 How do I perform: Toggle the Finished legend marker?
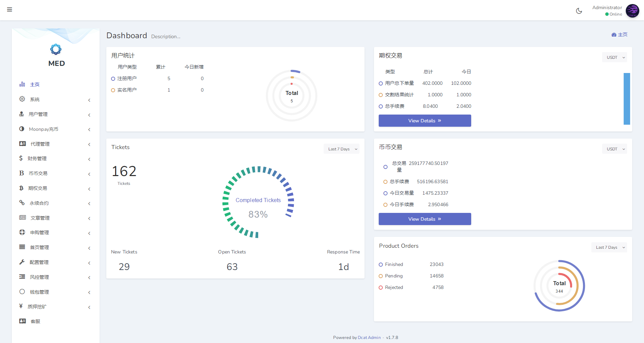tap(381, 265)
